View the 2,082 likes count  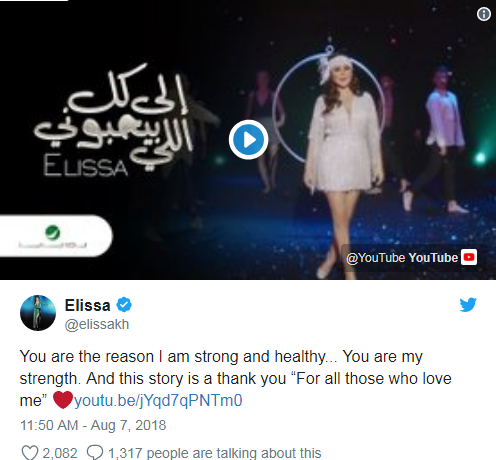(x=60, y=453)
